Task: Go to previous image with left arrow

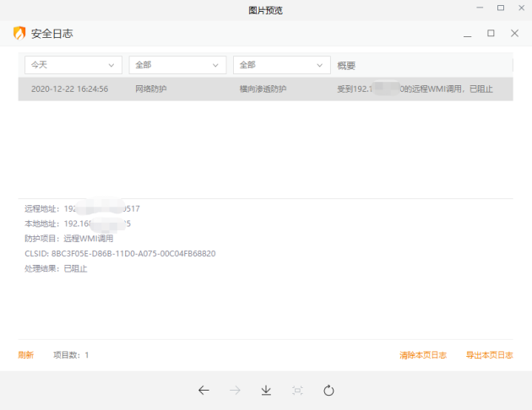Action: [x=204, y=391]
